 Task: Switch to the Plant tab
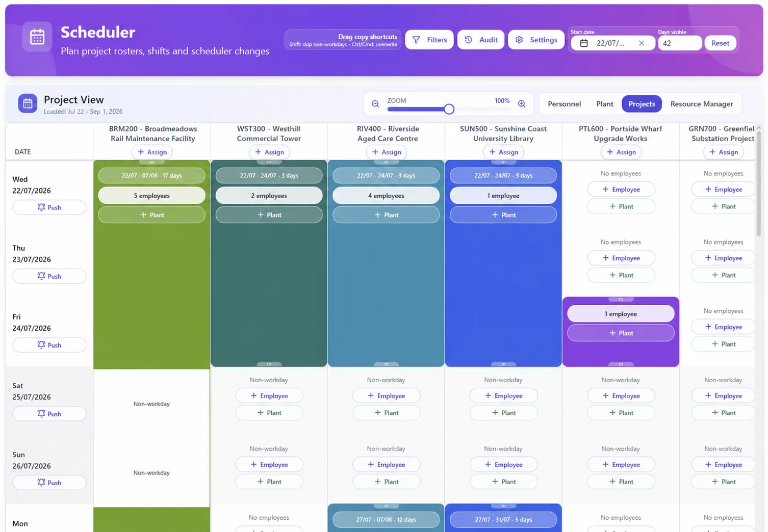point(604,104)
